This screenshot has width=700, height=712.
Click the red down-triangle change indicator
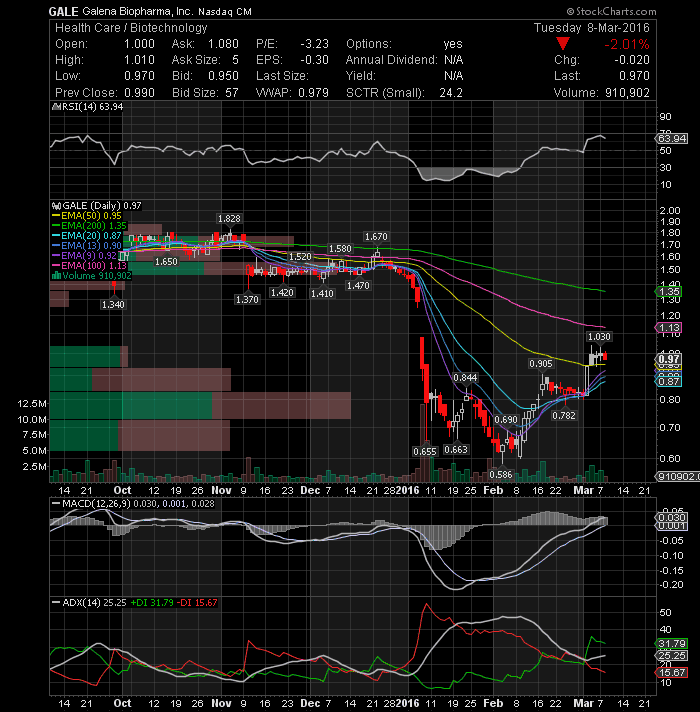point(562,44)
